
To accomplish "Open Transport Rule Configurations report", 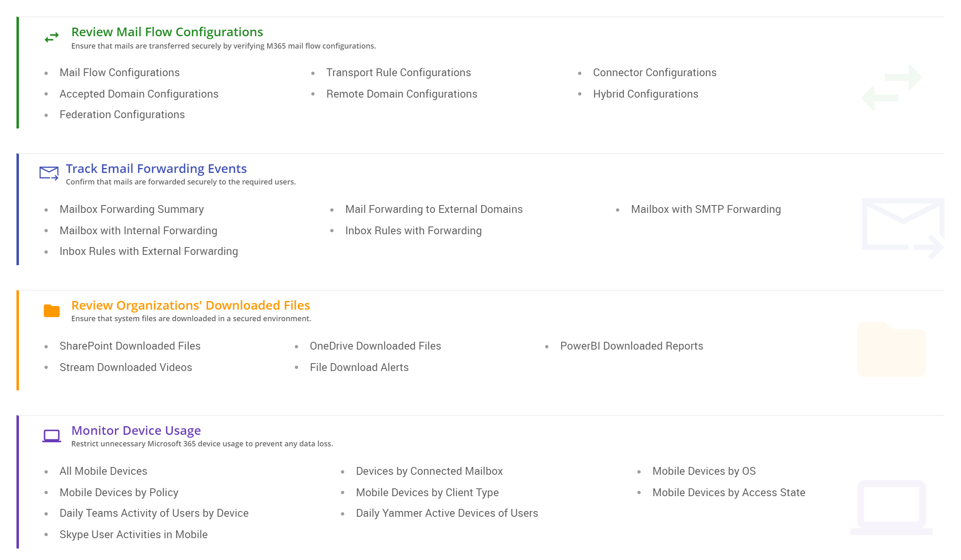I will pyautogui.click(x=398, y=72).
